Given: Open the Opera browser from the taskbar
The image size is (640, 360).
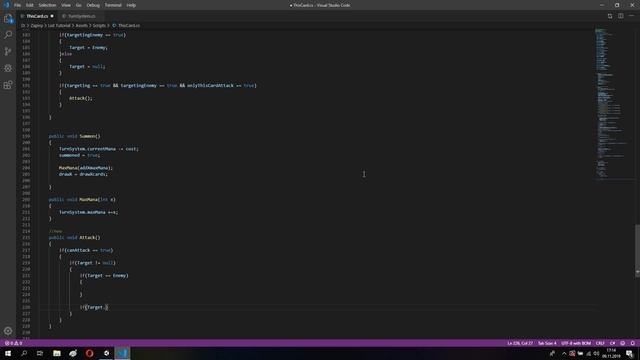Looking at the screenshot, I should [x=89, y=353].
